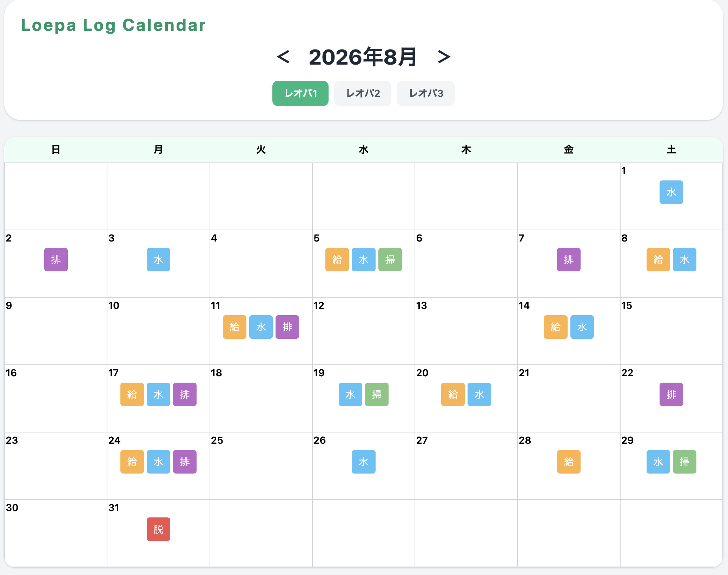Go to previous month with < arrow
728x575 pixels.
(283, 57)
